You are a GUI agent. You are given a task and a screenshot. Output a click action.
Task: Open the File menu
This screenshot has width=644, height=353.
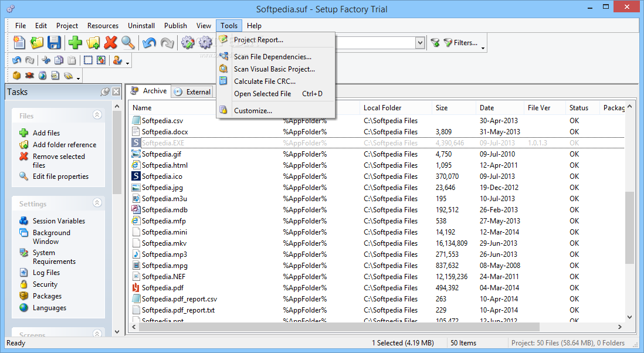[21, 25]
